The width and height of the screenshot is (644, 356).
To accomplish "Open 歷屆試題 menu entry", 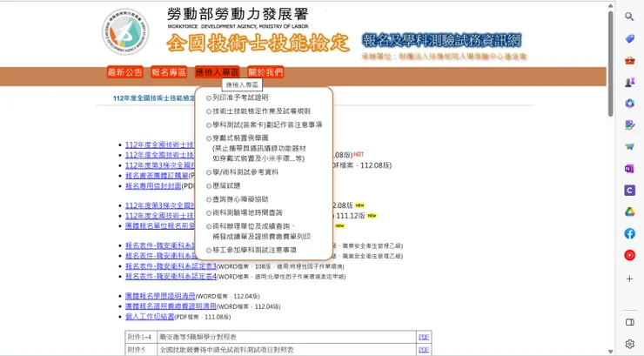I will point(226,185).
